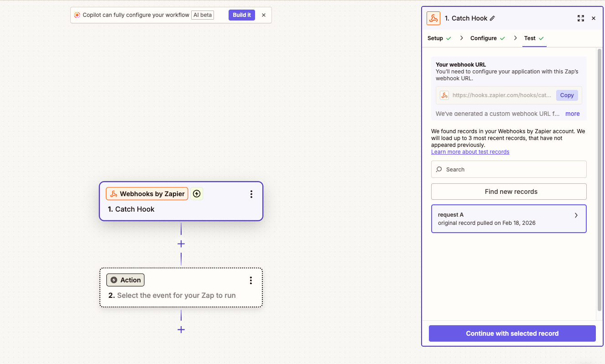Add step using plus below the Action step
Viewport: 605px width, 364px height.
181,329
